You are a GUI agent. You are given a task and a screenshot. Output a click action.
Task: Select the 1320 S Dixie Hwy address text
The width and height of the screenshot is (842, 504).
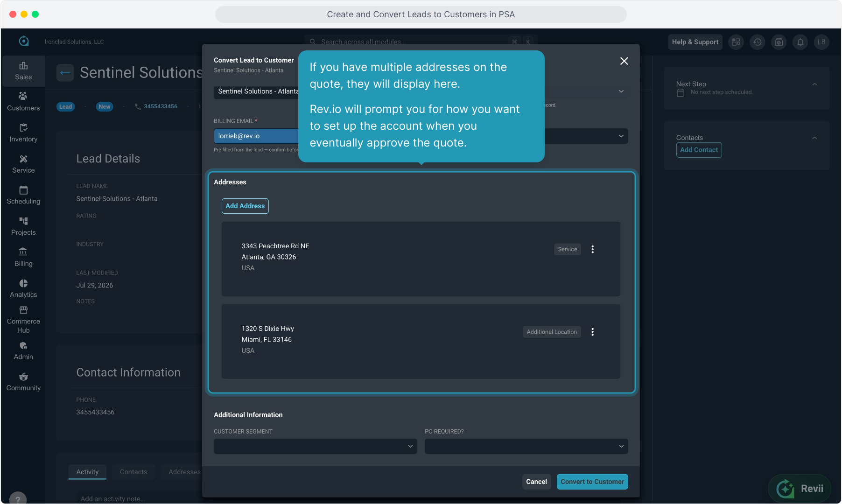coord(268,329)
